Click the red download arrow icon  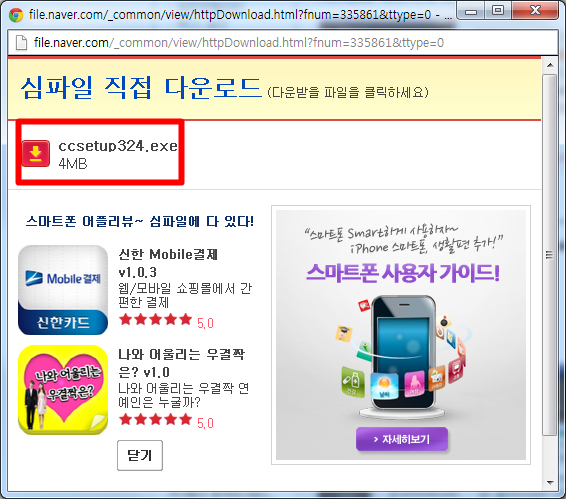(x=36, y=153)
